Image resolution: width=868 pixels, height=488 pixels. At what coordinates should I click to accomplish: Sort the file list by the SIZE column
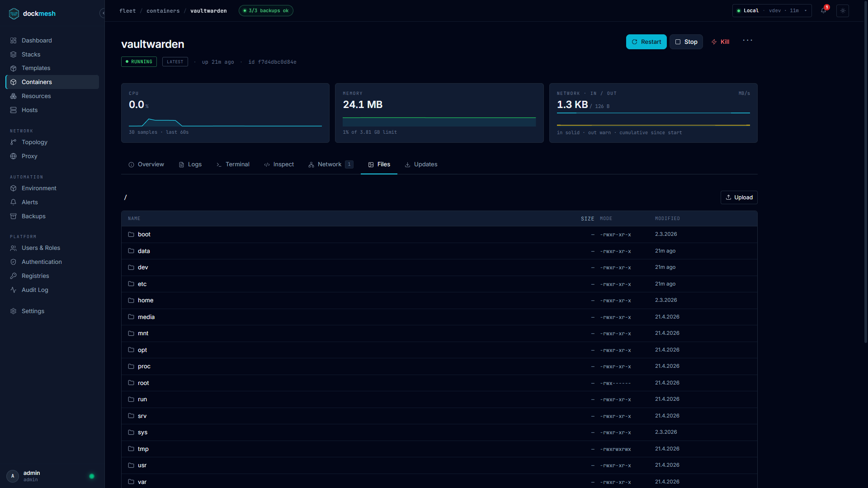(x=587, y=219)
